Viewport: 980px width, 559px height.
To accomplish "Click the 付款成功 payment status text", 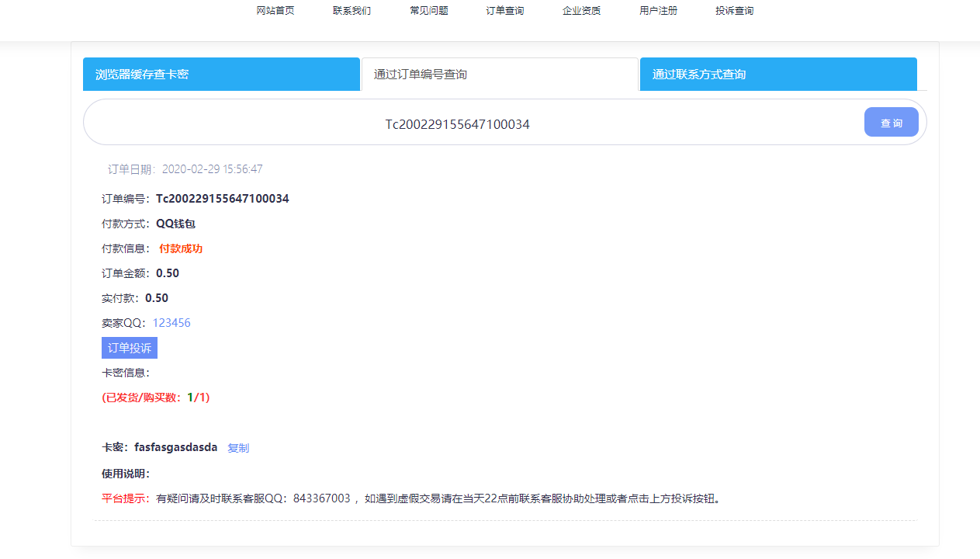I will pyautogui.click(x=181, y=248).
